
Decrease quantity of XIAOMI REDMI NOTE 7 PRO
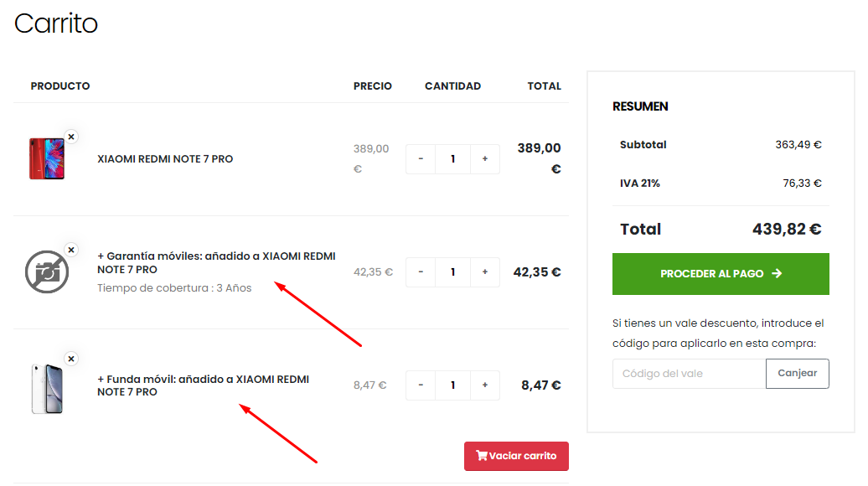click(420, 159)
